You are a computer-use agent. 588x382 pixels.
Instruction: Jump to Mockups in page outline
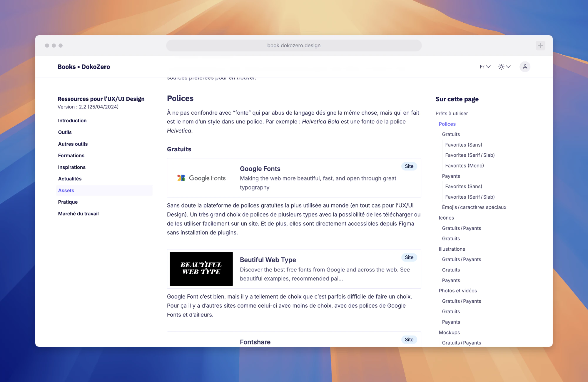[449, 333]
